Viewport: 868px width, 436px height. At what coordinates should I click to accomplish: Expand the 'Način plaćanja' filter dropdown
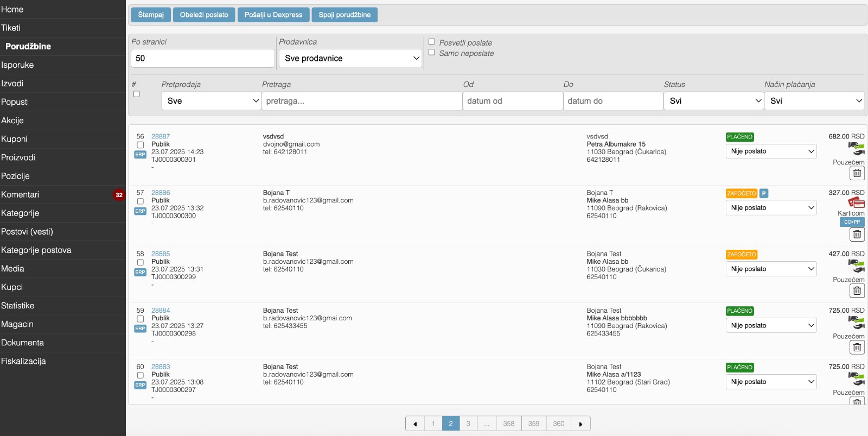pos(814,101)
